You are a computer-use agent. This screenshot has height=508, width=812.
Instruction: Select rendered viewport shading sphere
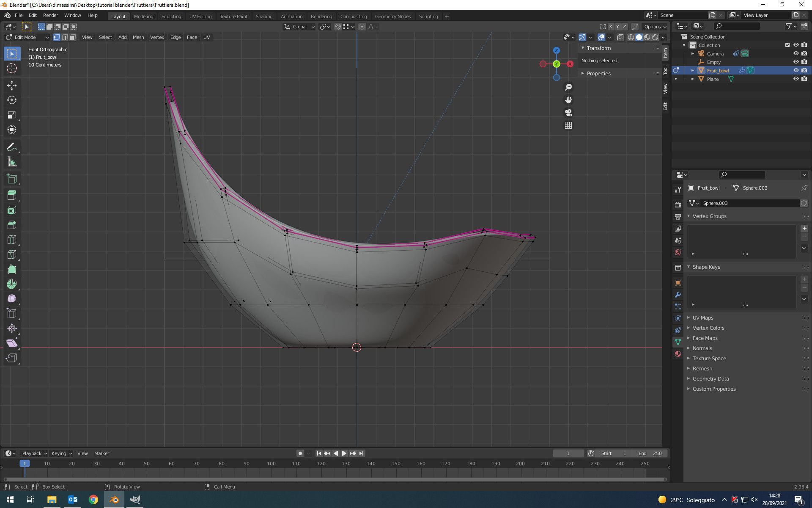pos(655,37)
